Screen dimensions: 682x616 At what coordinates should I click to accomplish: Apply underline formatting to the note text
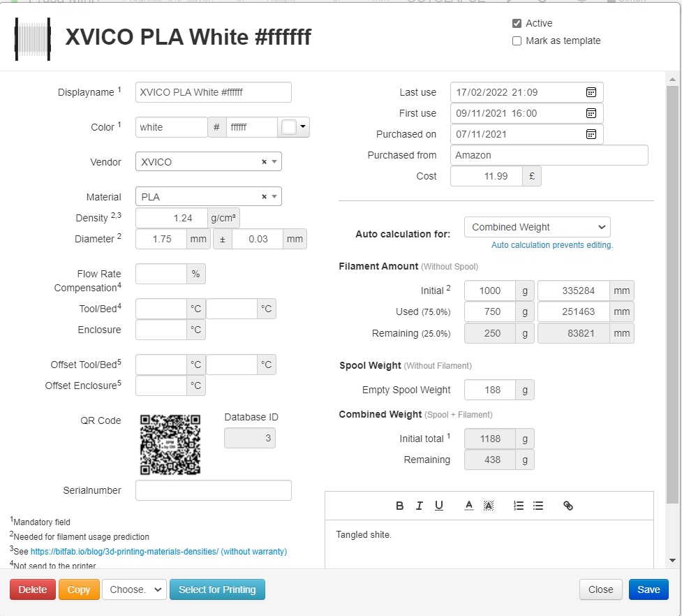point(439,506)
